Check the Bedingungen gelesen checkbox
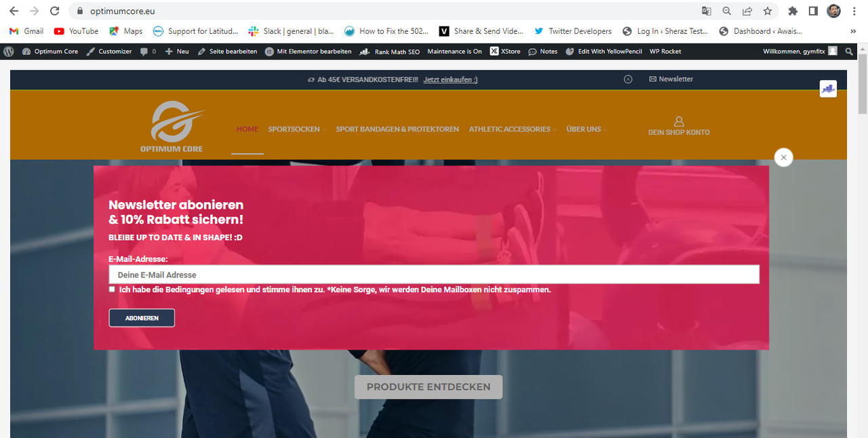Screen dimensions: 868x438 tap(112, 289)
